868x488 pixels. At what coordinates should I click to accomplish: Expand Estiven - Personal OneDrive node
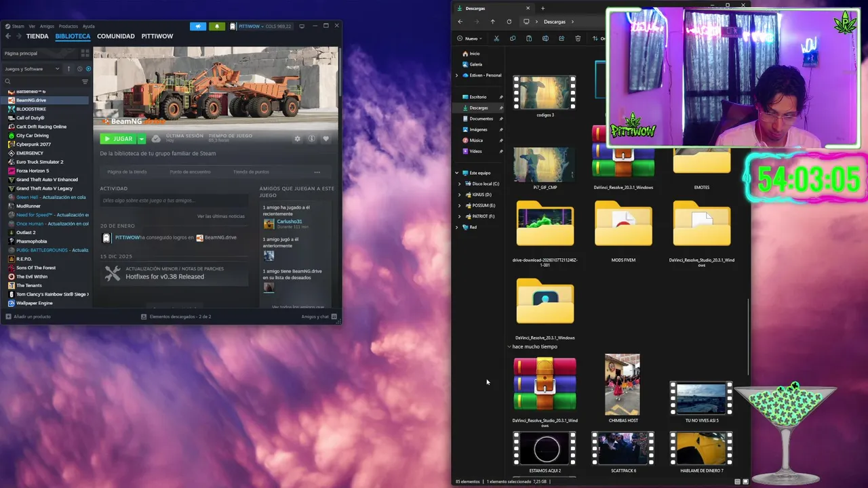tap(457, 75)
